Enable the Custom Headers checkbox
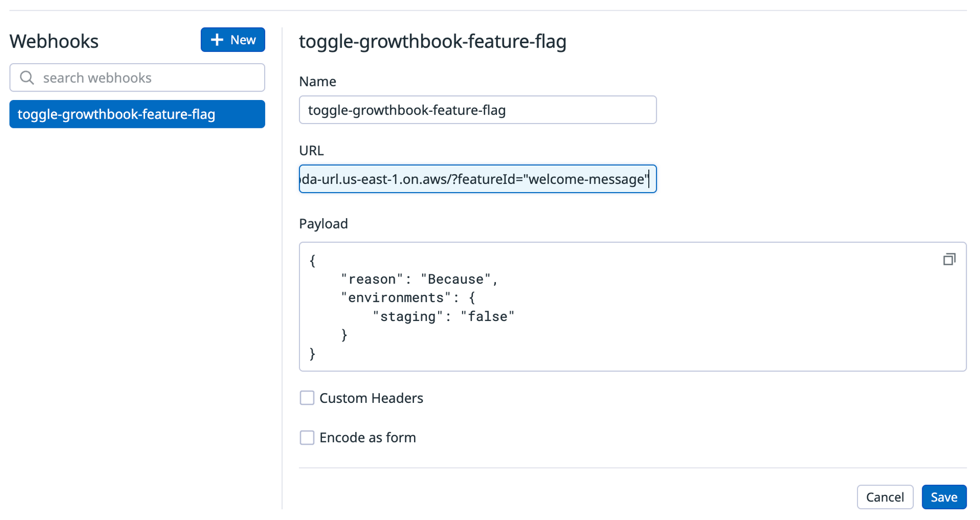Image resolution: width=980 pixels, height=520 pixels. 307,397
